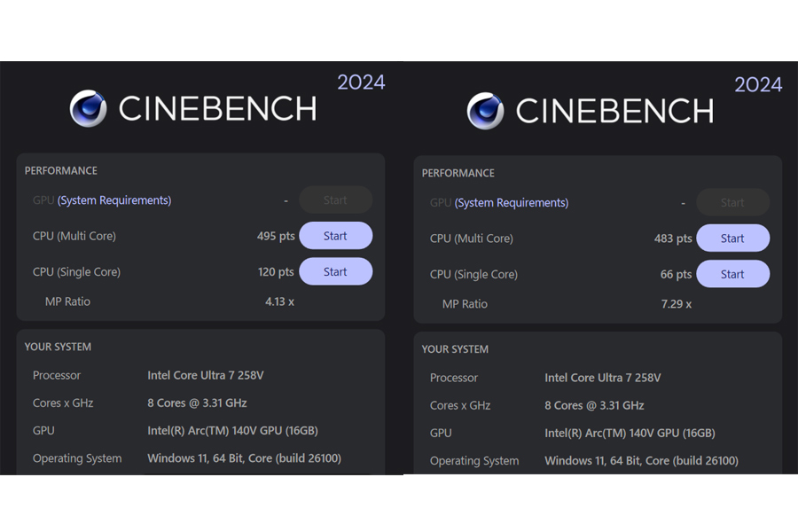
Task: Open System Requirements link in right window
Action: (512, 203)
